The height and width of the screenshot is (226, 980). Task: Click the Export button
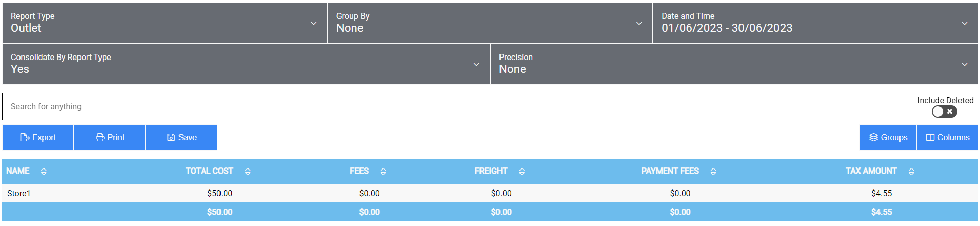click(x=38, y=138)
